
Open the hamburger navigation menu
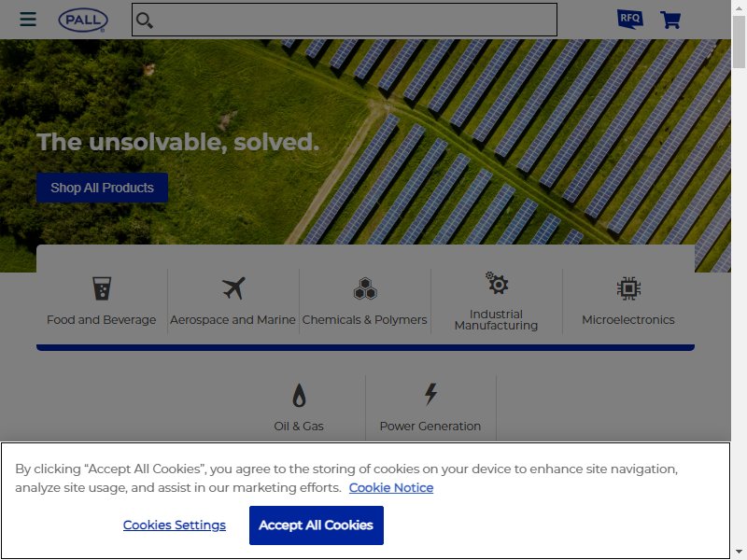(28, 19)
